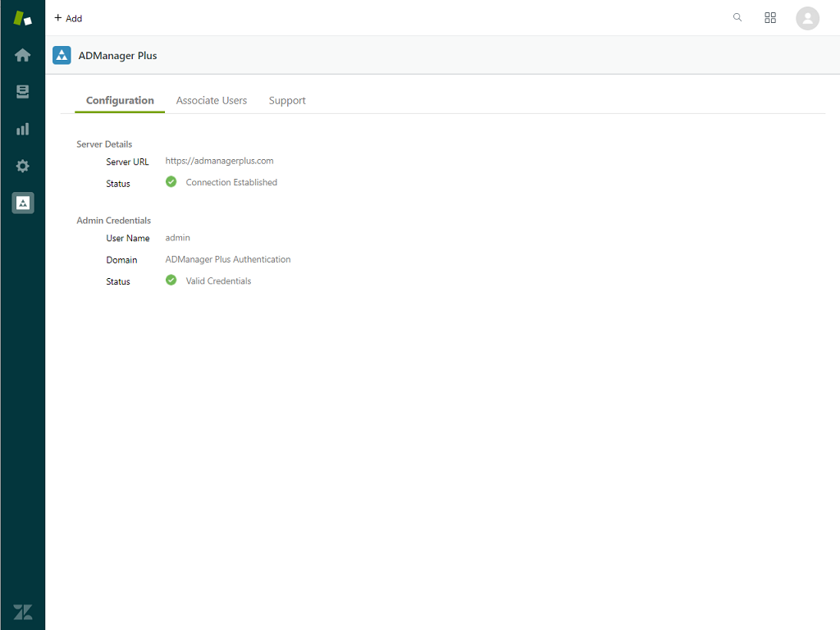Click the ADManager Plus title text
840x630 pixels.
pos(117,56)
